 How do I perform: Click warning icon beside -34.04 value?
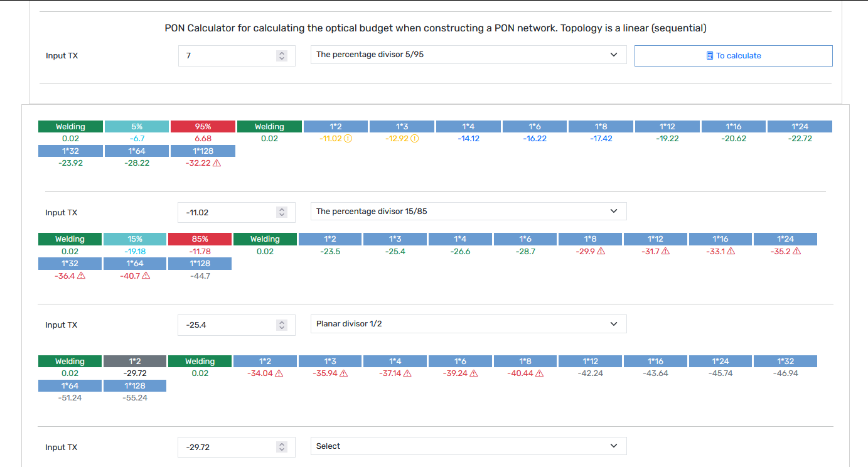[279, 373]
